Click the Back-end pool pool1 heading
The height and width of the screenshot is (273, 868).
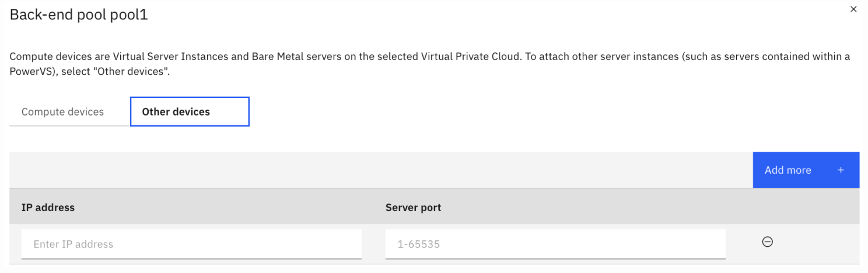(79, 15)
